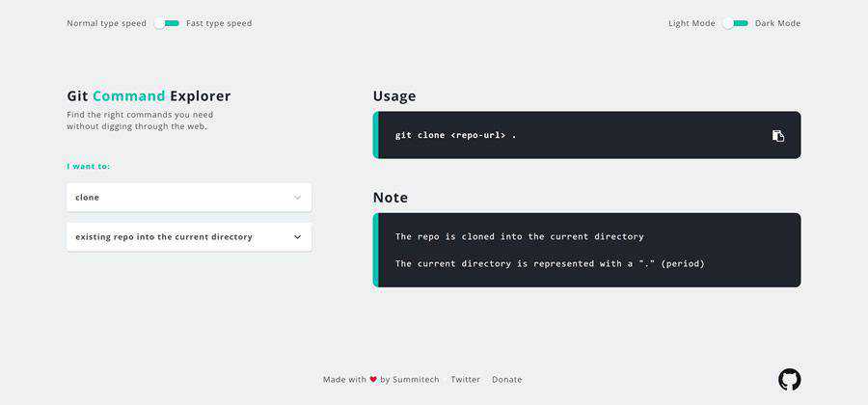868x405 pixels.
Task: Open the Twitter link
Action: [465, 380]
